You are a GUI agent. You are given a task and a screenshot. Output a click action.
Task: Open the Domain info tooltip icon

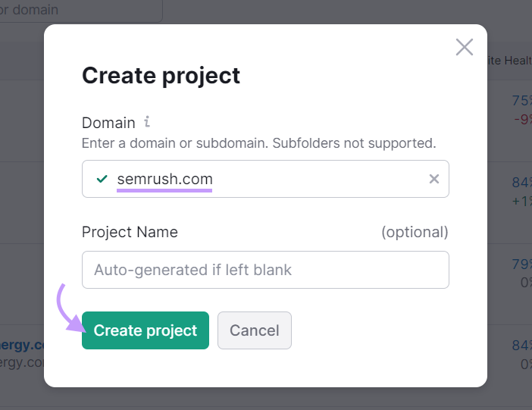147,121
